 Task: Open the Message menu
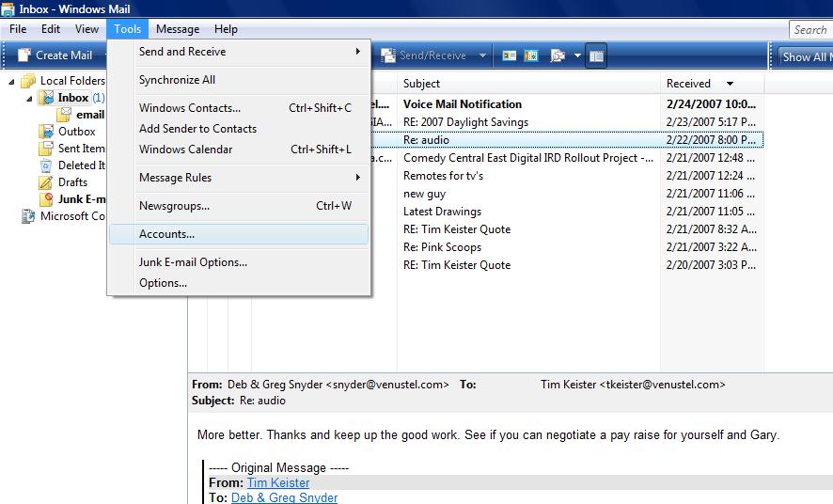click(x=178, y=29)
